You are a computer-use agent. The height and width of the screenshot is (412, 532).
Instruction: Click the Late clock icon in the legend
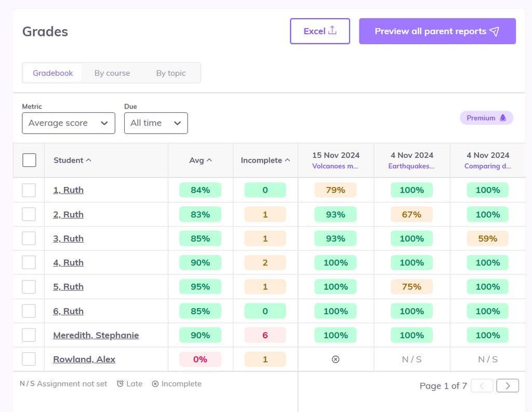(119, 383)
